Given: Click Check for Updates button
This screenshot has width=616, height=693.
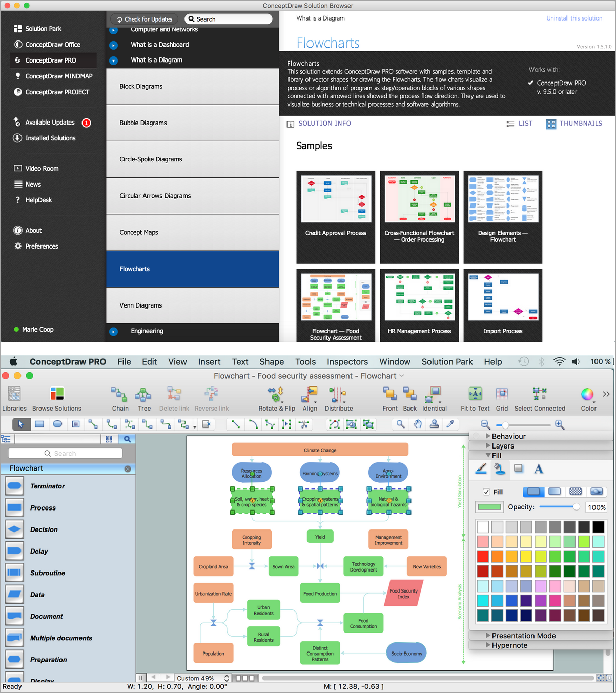Looking at the screenshot, I should (145, 19).
